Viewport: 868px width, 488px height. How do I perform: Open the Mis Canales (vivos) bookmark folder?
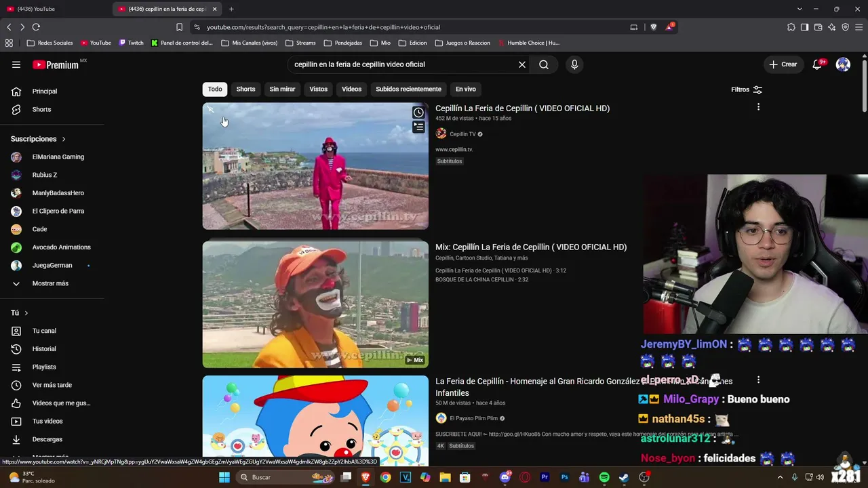tap(250, 43)
